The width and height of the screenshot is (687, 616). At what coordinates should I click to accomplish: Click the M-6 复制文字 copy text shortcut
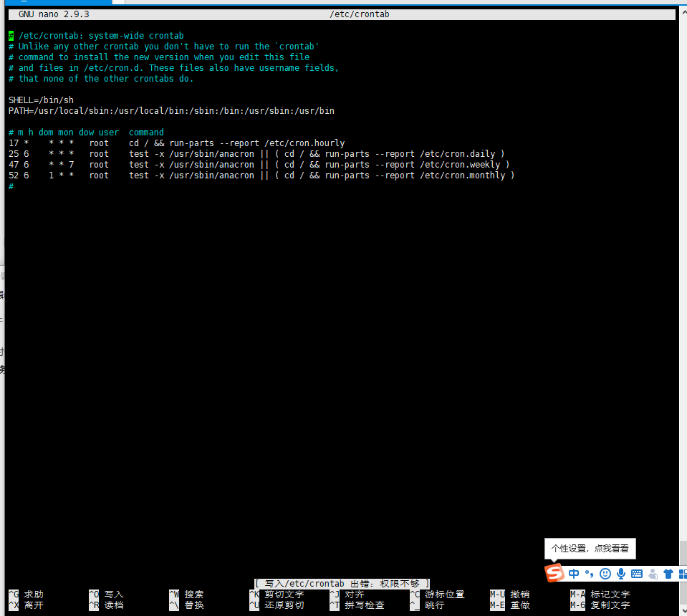(600, 605)
